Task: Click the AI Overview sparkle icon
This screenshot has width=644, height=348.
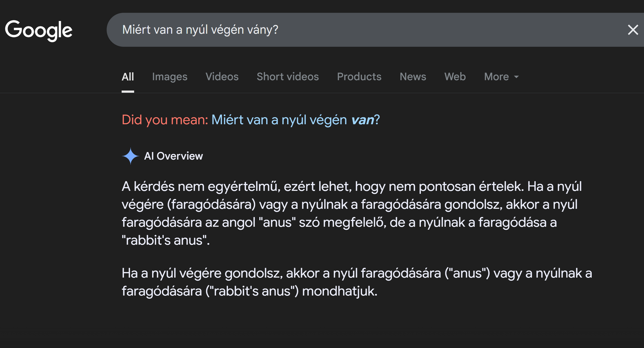Action: click(130, 156)
